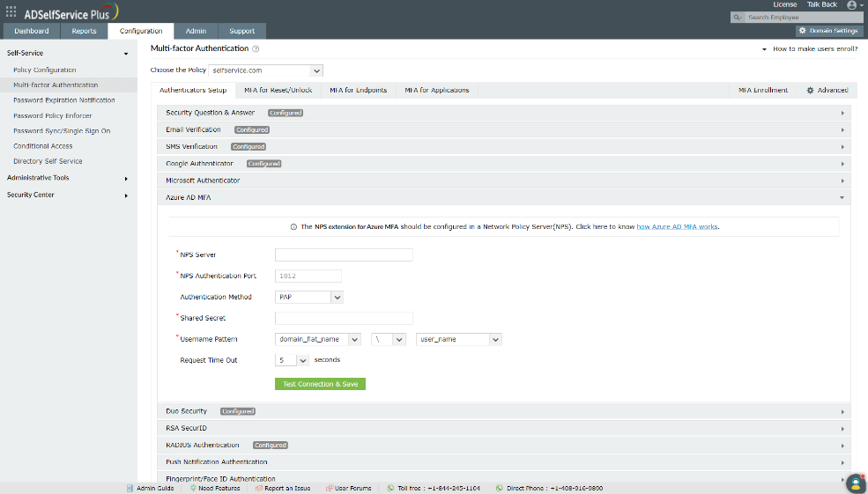The height and width of the screenshot is (494, 868).
Task: Open the backslash separator dropdown
Action: click(388, 339)
